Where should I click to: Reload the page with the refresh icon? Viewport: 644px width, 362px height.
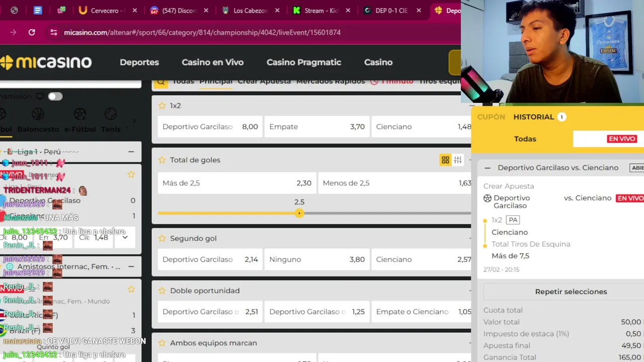(32, 32)
